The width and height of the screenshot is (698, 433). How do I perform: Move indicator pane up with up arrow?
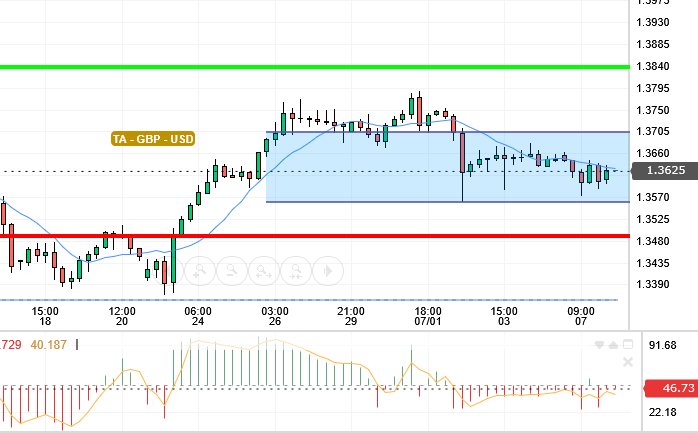click(613, 345)
